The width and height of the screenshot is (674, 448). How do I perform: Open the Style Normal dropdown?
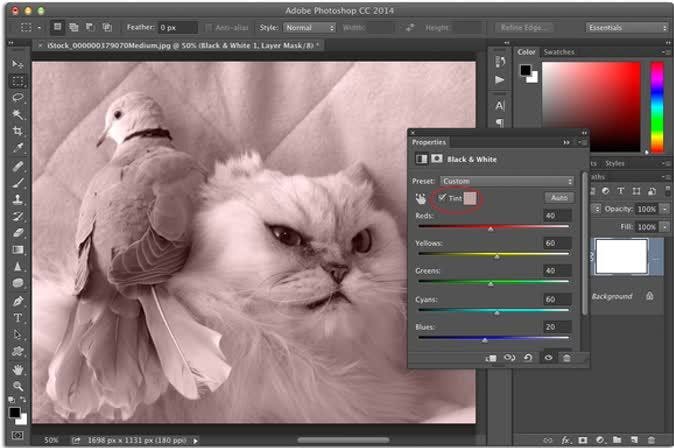pos(309,28)
